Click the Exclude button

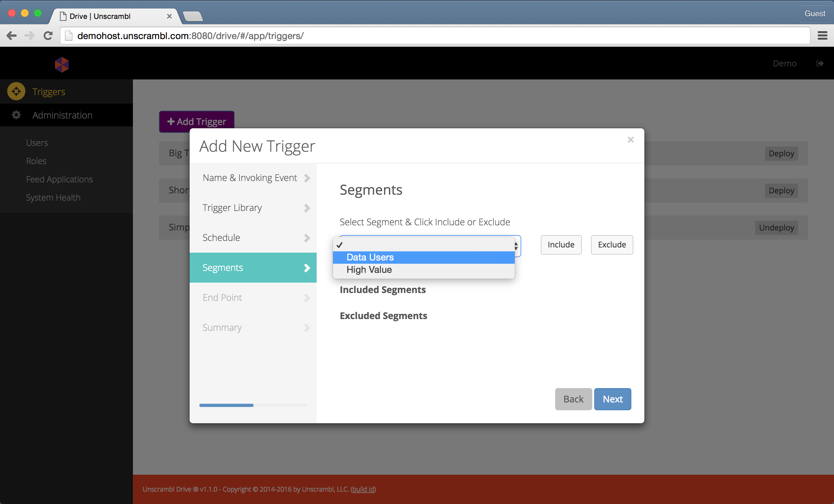611,245
